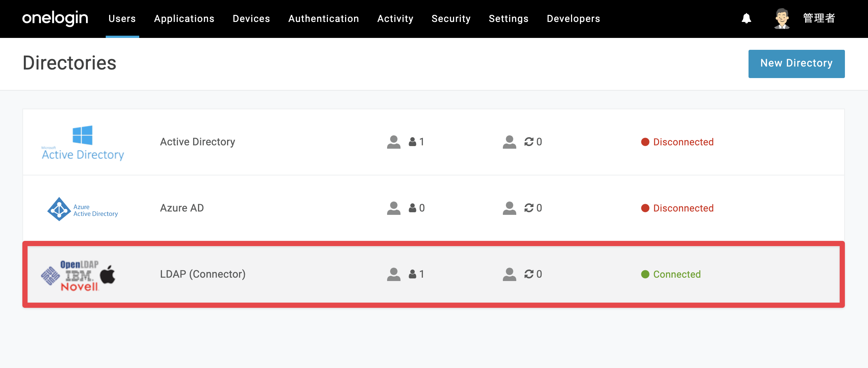This screenshot has height=368, width=868.
Task: Click the Microsoft Active Directory logo
Action: click(x=83, y=143)
